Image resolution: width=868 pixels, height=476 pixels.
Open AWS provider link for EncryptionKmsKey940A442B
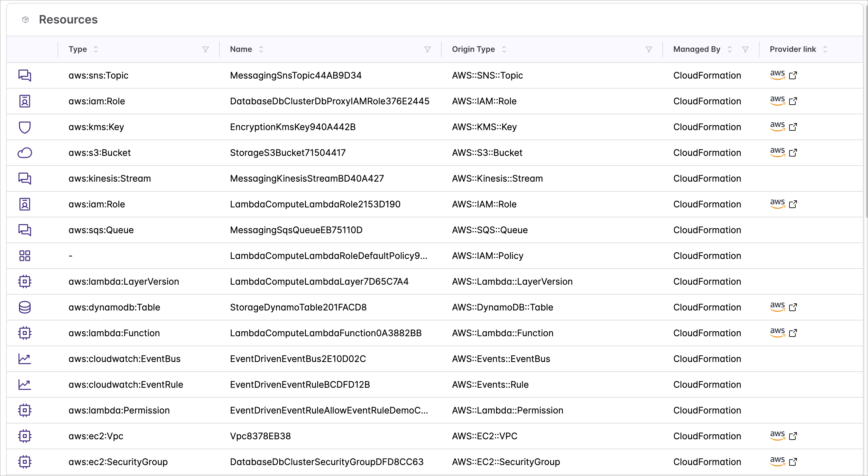click(x=783, y=127)
